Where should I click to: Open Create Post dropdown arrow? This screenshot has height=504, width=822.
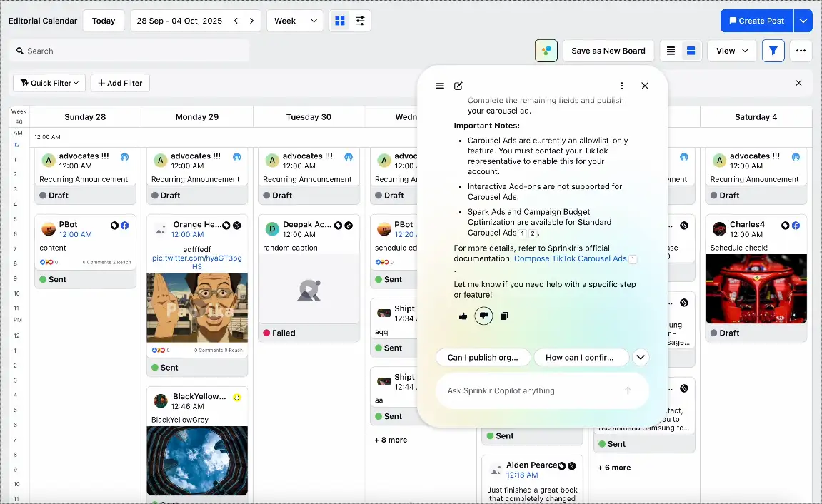pyautogui.click(x=803, y=21)
